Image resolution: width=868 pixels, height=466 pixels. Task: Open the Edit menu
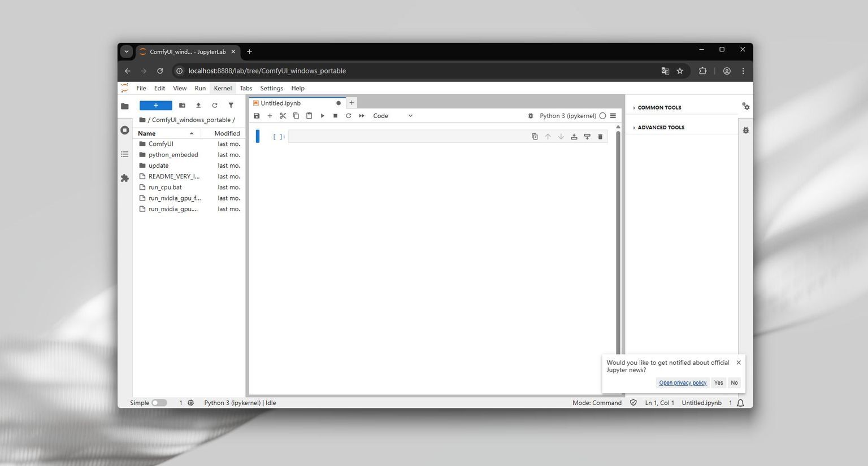tap(159, 88)
